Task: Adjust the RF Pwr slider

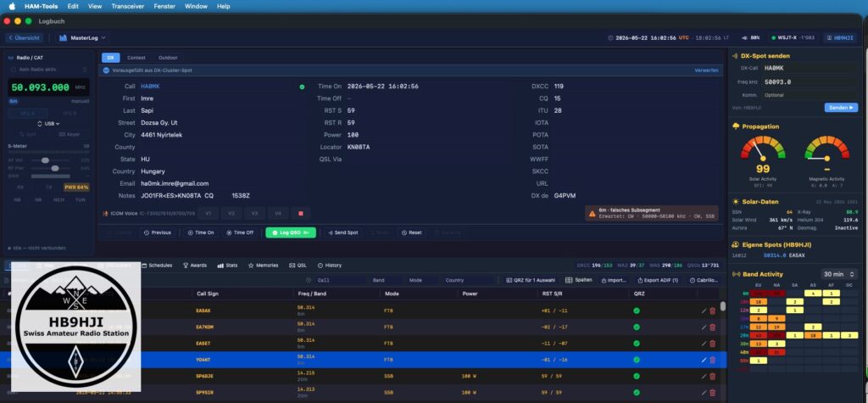Action: [x=54, y=168]
